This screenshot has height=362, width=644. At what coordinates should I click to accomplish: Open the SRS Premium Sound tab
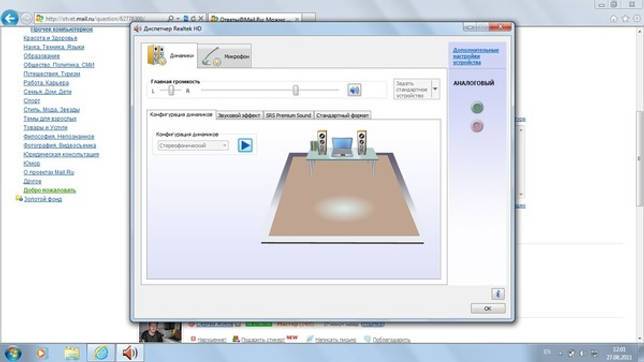(x=288, y=115)
